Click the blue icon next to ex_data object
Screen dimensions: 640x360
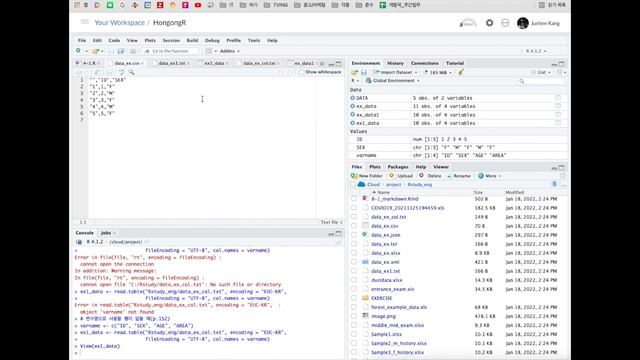click(x=353, y=106)
